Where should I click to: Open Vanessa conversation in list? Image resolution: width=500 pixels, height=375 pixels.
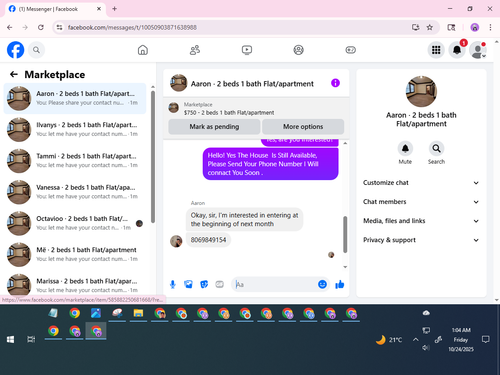(x=75, y=192)
